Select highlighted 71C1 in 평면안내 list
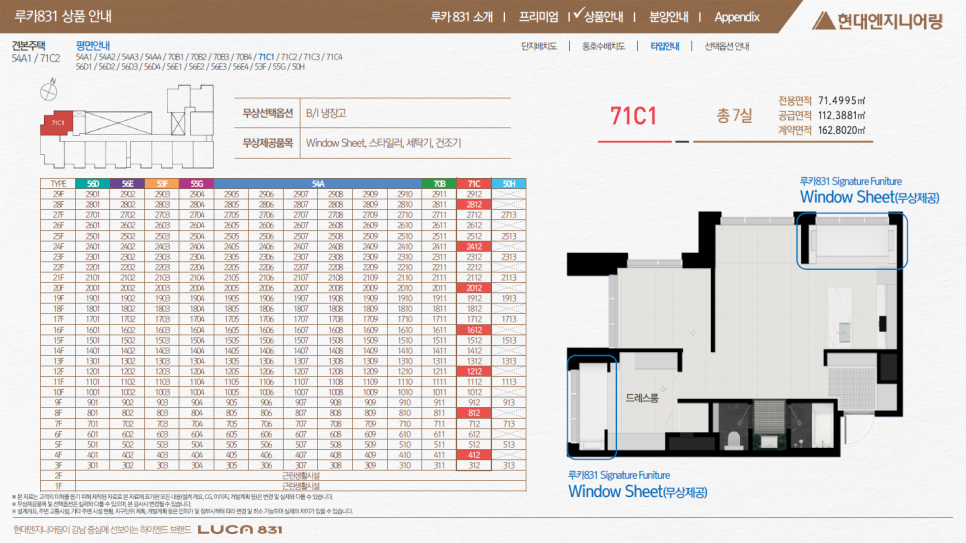 (x=266, y=57)
